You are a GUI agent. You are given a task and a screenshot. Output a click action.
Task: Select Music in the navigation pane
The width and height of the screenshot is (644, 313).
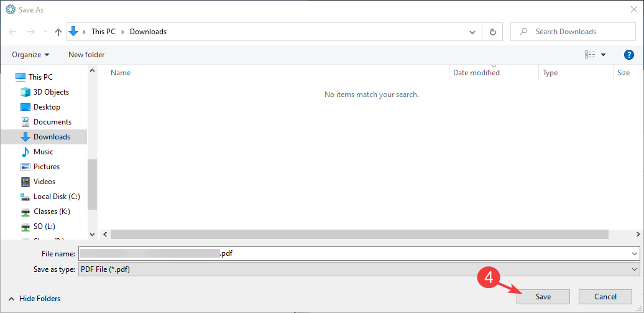click(43, 152)
